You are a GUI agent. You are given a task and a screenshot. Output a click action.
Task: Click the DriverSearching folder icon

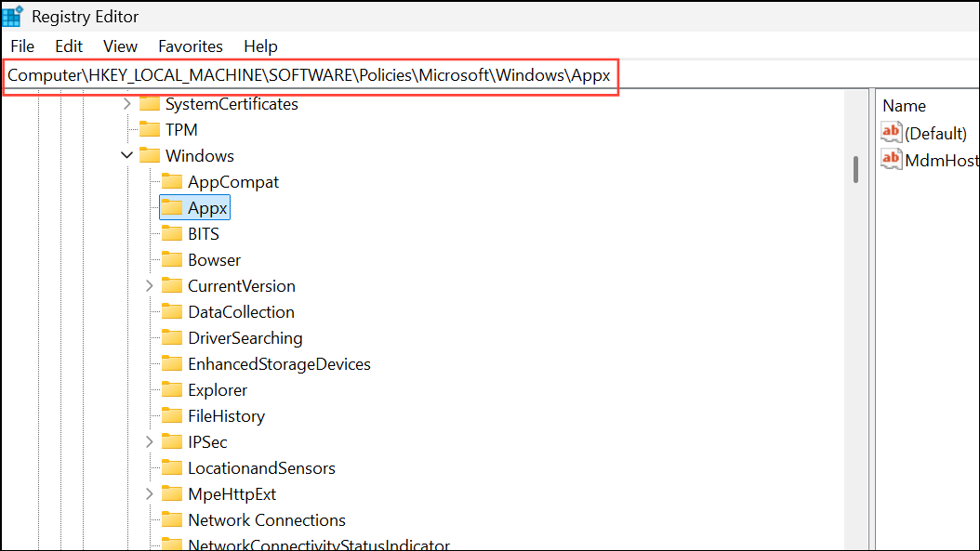172,338
